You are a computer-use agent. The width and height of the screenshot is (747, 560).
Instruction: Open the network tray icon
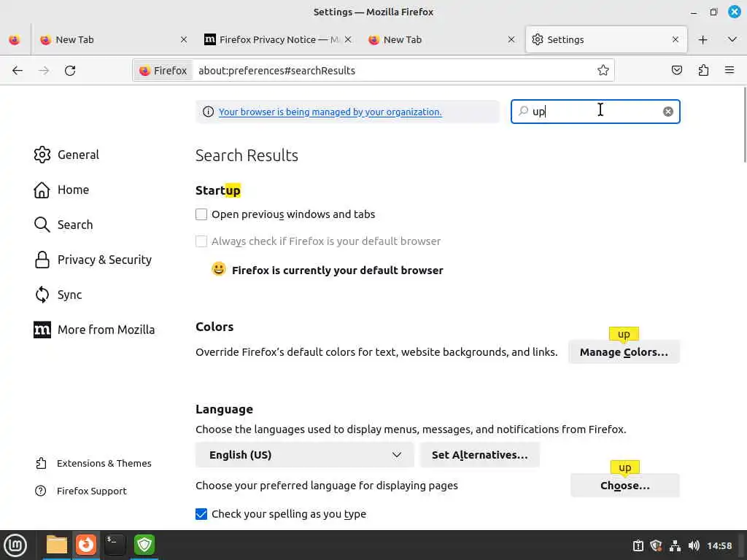click(675, 545)
